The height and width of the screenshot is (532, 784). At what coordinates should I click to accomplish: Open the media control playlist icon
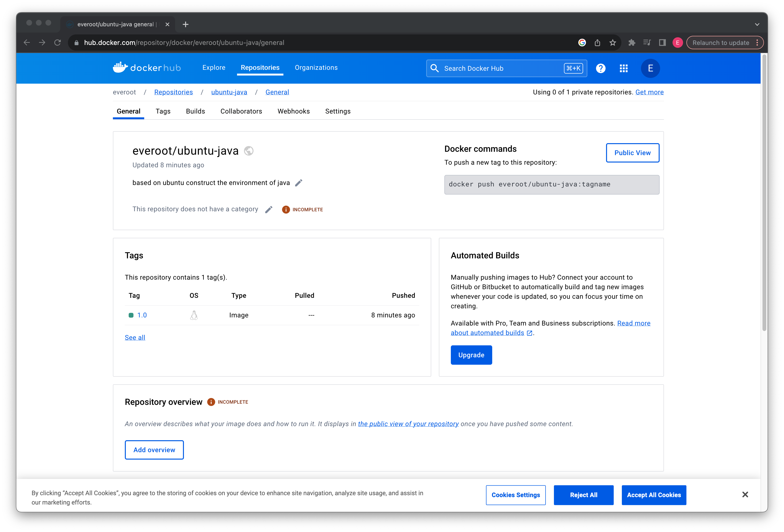(x=647, y=43)
